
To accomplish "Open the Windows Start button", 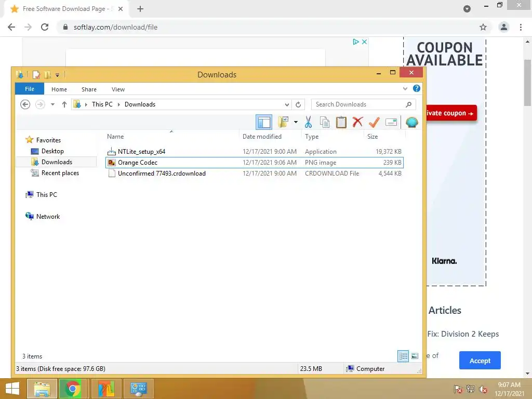I will [12, 389].
